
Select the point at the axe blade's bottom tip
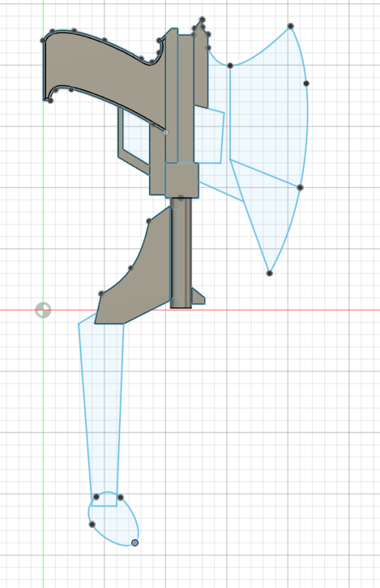pos(270,273)
